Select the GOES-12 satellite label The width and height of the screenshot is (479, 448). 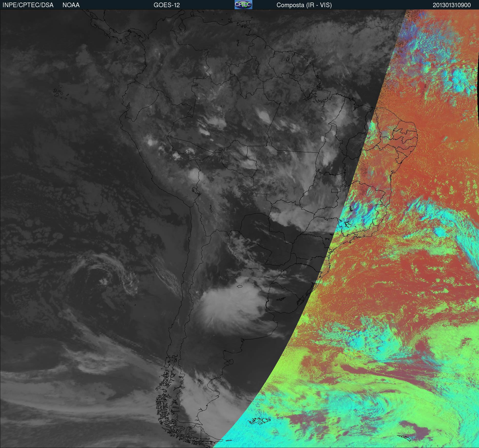point(166,5)
